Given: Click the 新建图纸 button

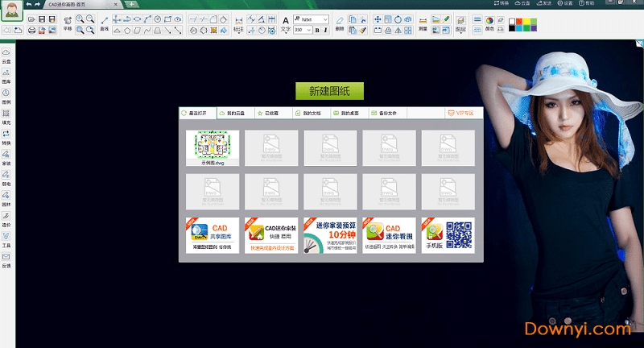Looking at the screenshot, I should (x=329, y=91).
